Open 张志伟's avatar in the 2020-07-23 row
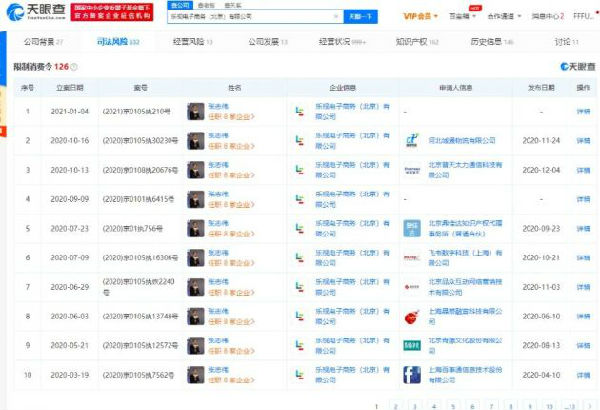Screen dimensions: 600x410 (x=196, y=229)
